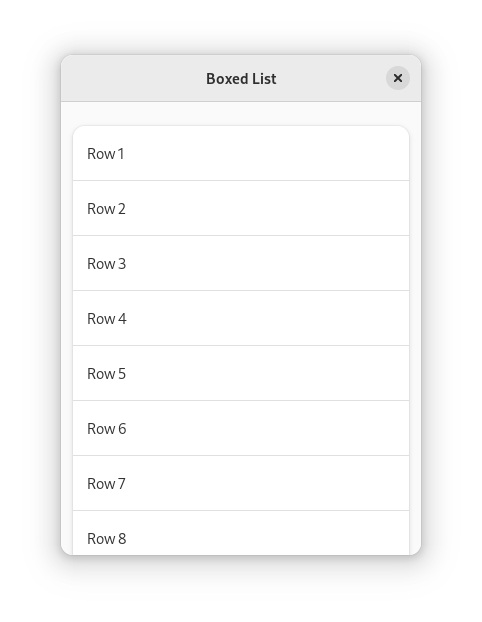Close the Boxed List window
Viewport: 482px width, 622px height.
398,78
